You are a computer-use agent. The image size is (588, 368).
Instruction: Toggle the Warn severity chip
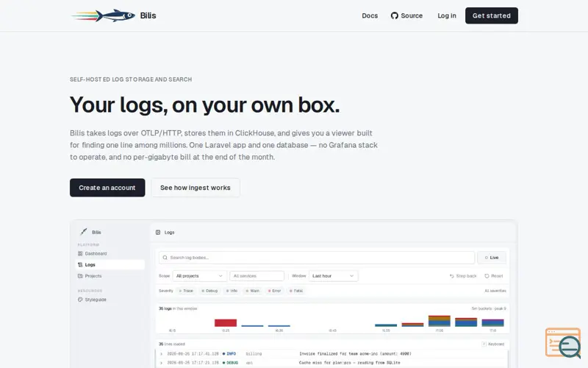point(252,291)
